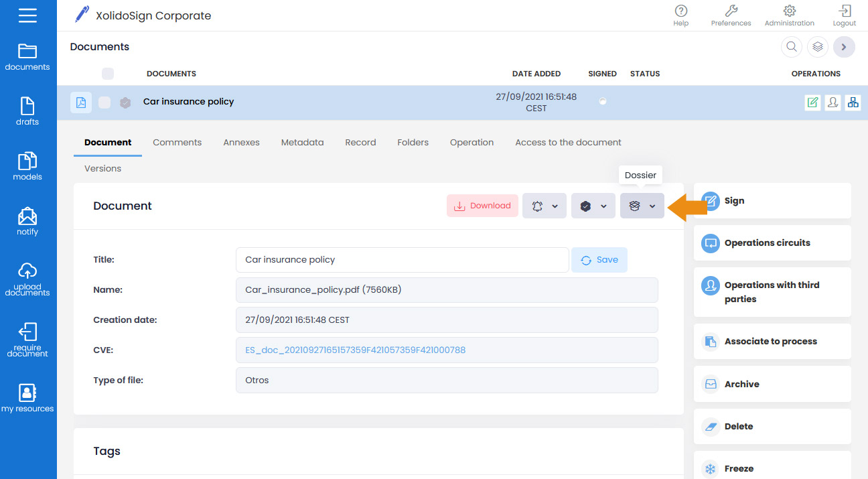The image size is (868, 479).
Task: Click the Archive inbox icon
Action: pyautogui.click(x=710, y=384)
